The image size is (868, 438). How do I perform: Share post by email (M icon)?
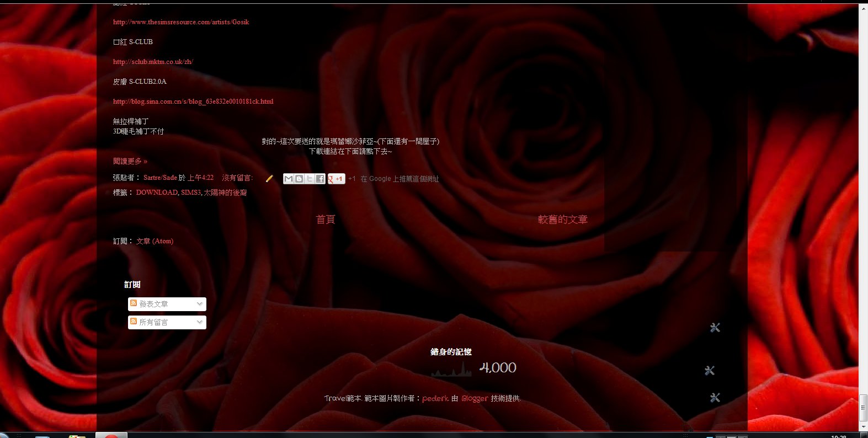(288, 179)
